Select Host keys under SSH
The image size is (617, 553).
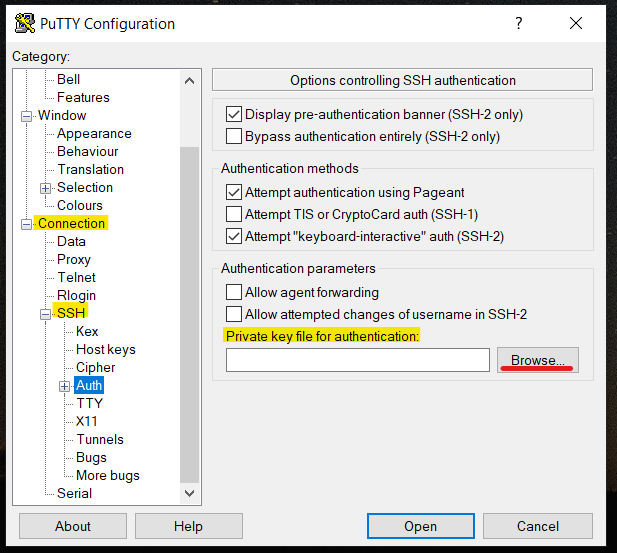105,349
